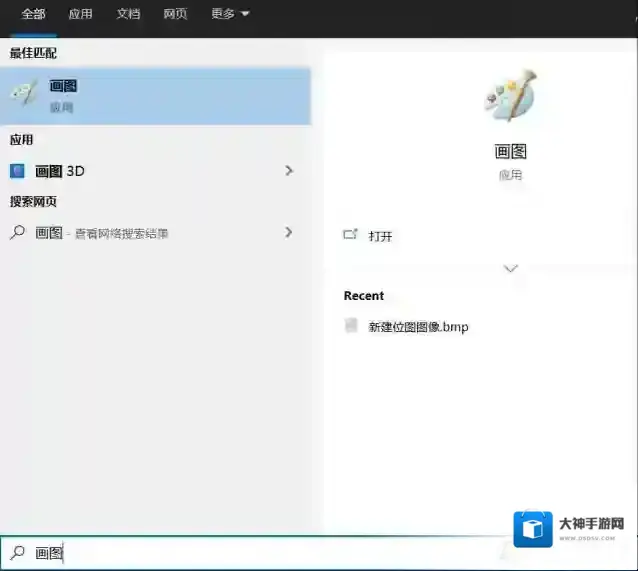
Task: Click the search box containing 画图
Action: (254, 553)
